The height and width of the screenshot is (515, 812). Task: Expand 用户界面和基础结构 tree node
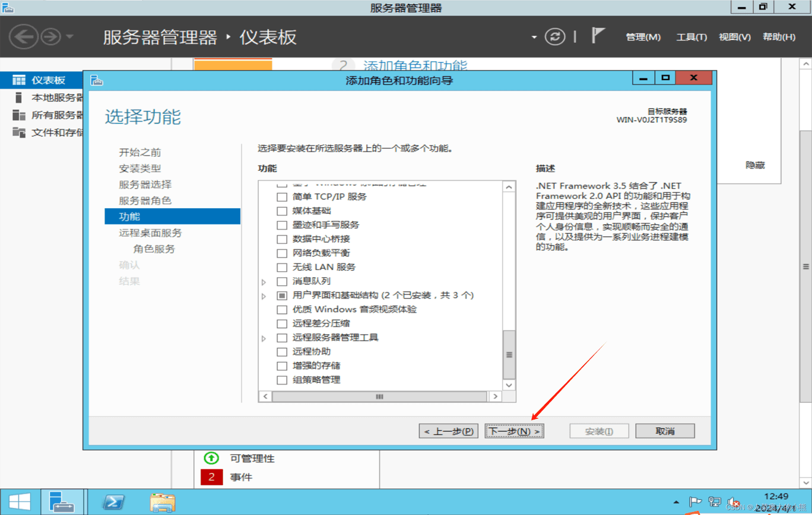click(x=264, y=295)
